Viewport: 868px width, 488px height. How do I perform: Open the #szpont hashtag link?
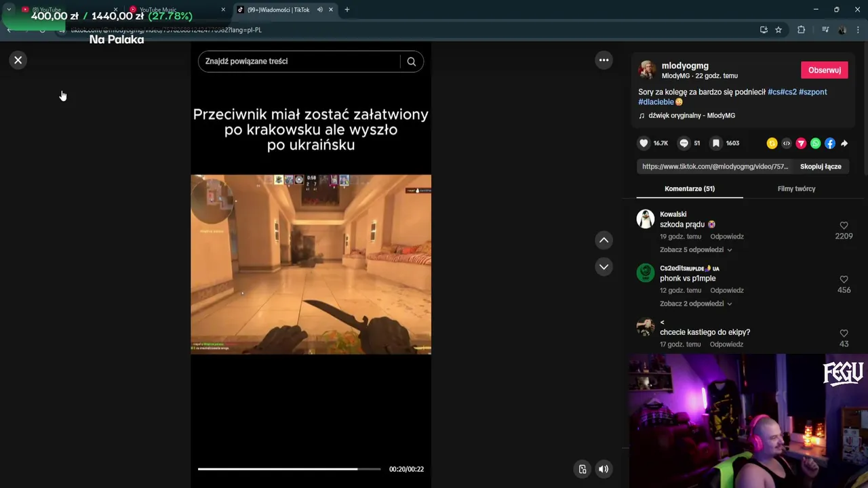[813, 92]
